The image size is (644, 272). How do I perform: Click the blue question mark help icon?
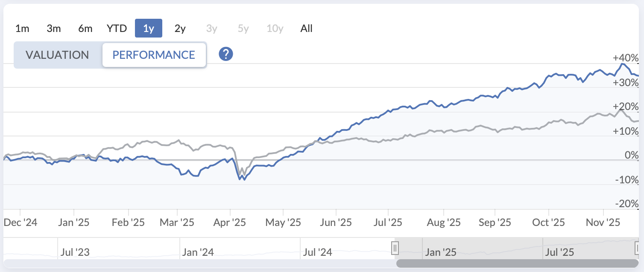coord(225,54)
